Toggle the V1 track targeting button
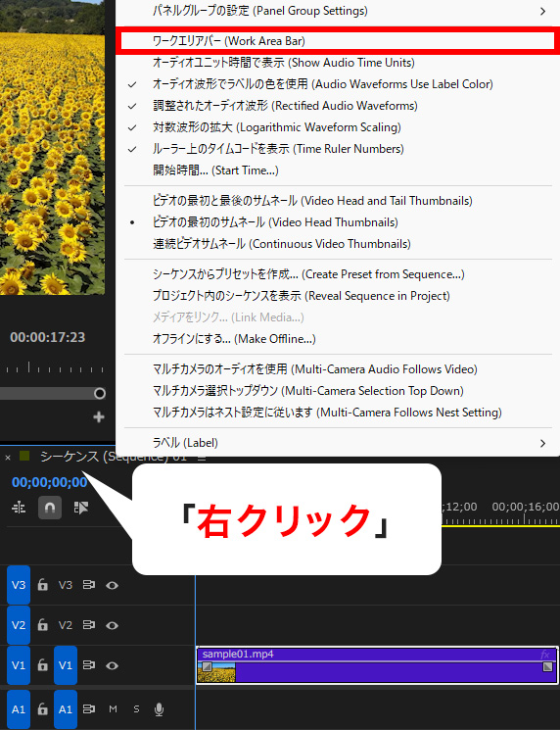The height and width of the screenshot is (730, 560). pos(66,664)
